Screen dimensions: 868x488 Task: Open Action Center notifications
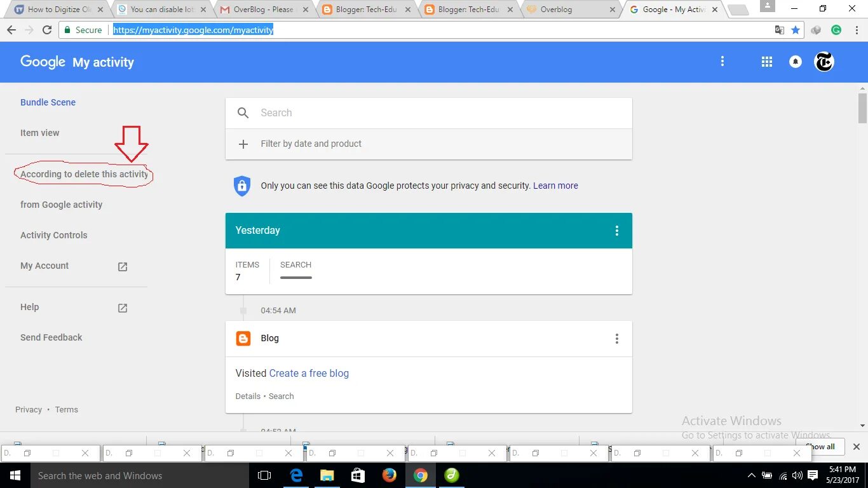coord(813,475)
